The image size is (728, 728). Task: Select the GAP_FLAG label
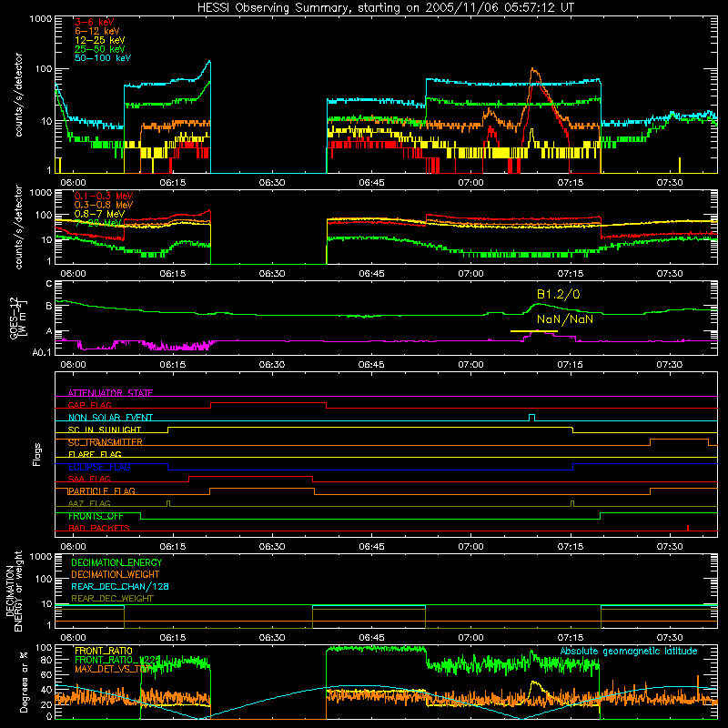pyautogui.click(x=89, y=405)
